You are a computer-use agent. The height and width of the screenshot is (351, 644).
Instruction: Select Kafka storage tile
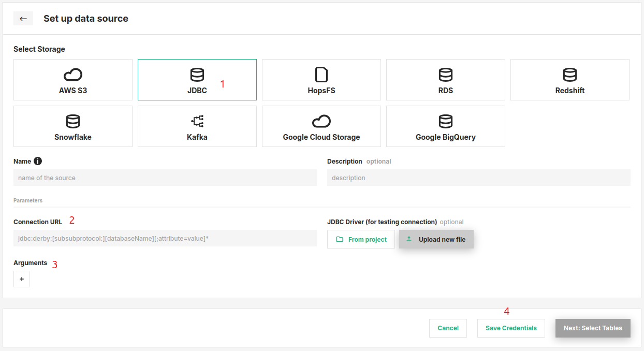click(x=197, y=126)
